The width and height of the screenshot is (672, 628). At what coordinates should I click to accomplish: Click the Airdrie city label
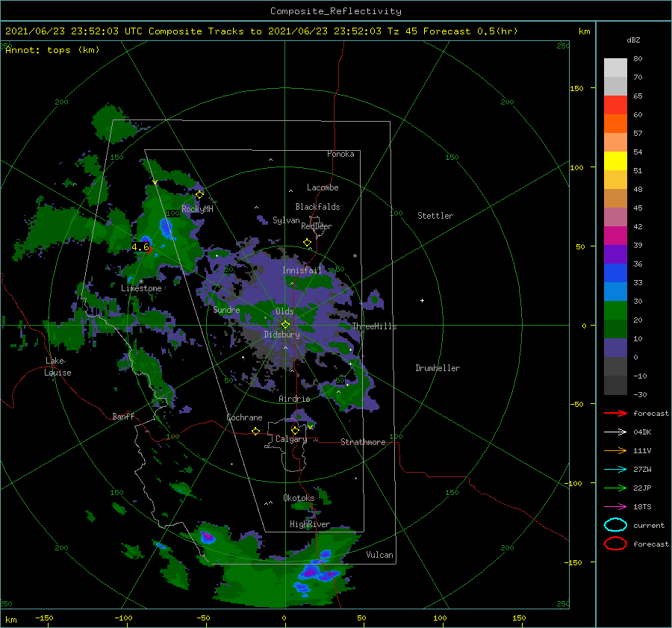pos(294,399)
